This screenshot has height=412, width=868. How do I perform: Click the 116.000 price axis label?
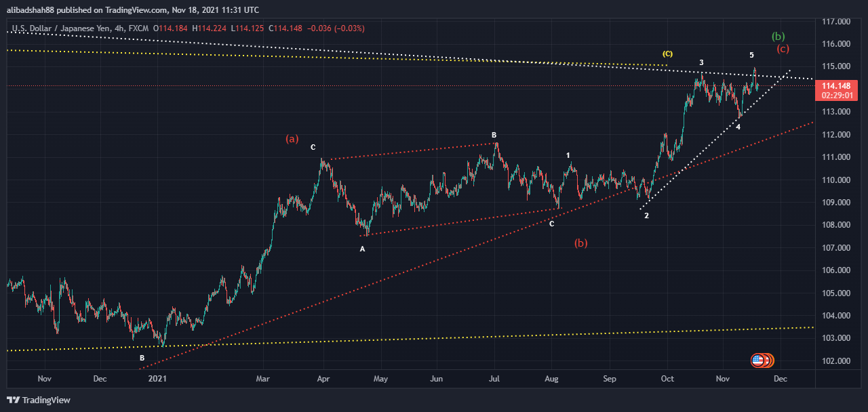pos(837,44)
